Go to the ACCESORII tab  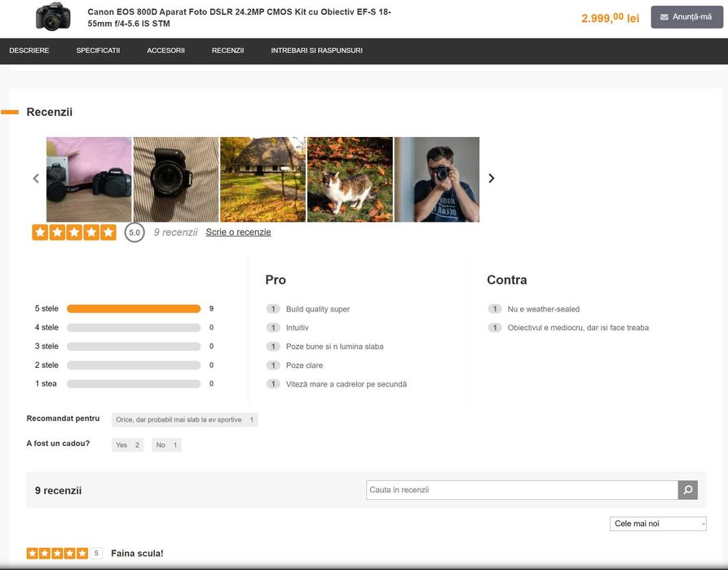[x=165, y=51]
